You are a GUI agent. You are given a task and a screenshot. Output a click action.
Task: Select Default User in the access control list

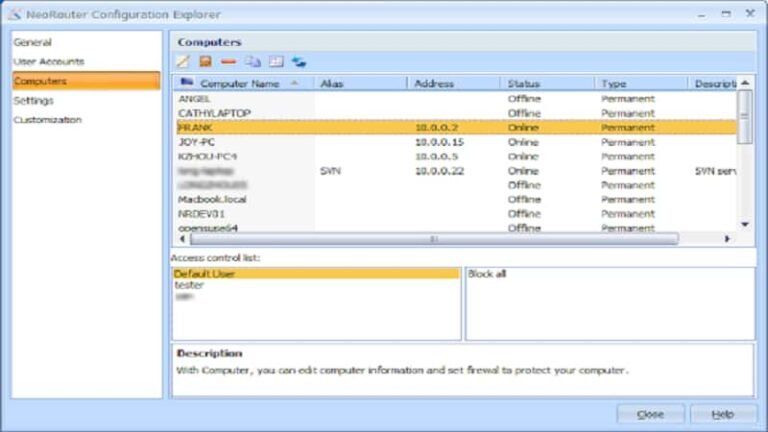[x=316, y=274]
